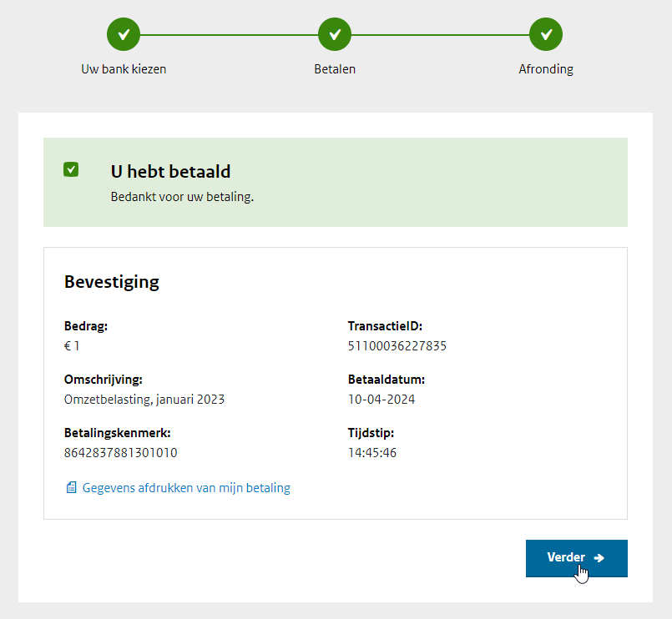Click the 'TransactieID:' label

point(385,326)
